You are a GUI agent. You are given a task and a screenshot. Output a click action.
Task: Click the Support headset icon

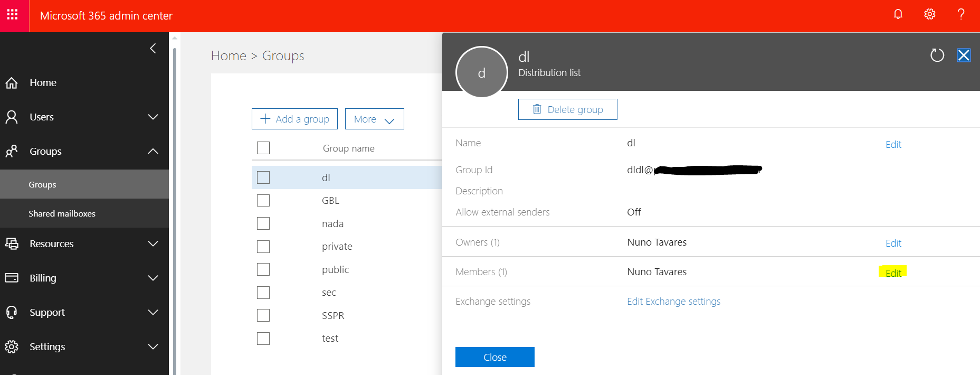click(12, 312)
